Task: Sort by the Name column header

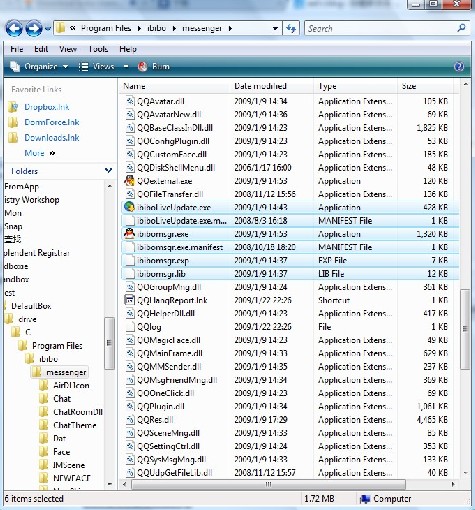Action: point(134,86)
